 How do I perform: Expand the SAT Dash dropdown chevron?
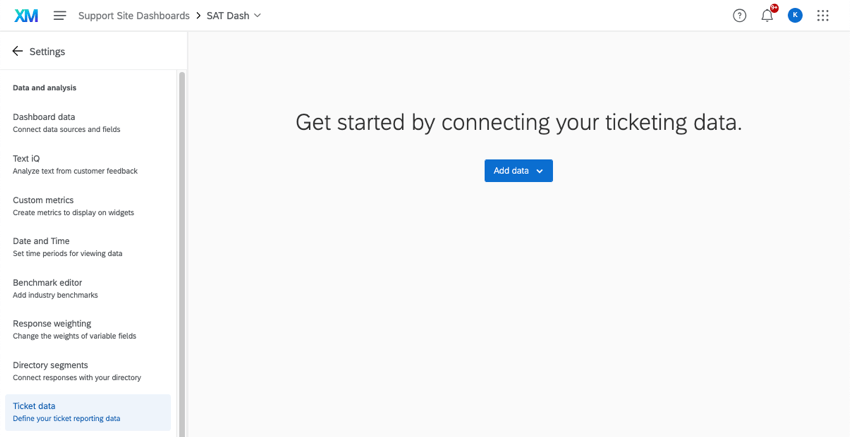click(x=258, y=16)
